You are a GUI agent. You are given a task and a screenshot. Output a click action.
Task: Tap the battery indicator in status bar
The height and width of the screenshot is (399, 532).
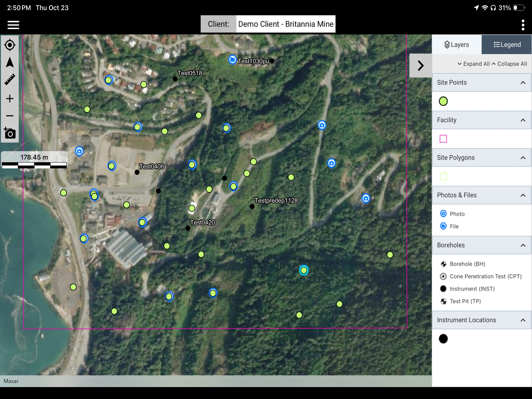click(x=519, y=8)
